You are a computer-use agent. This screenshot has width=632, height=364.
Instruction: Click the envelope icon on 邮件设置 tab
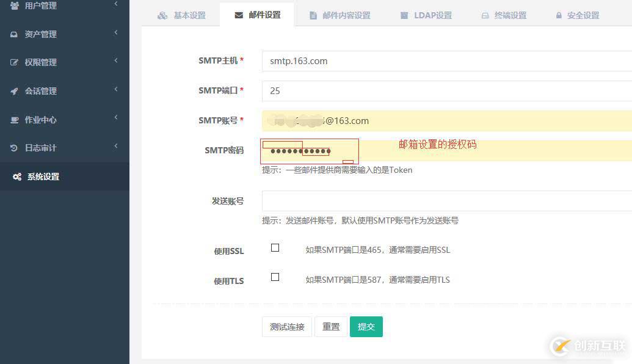[238, 15]
